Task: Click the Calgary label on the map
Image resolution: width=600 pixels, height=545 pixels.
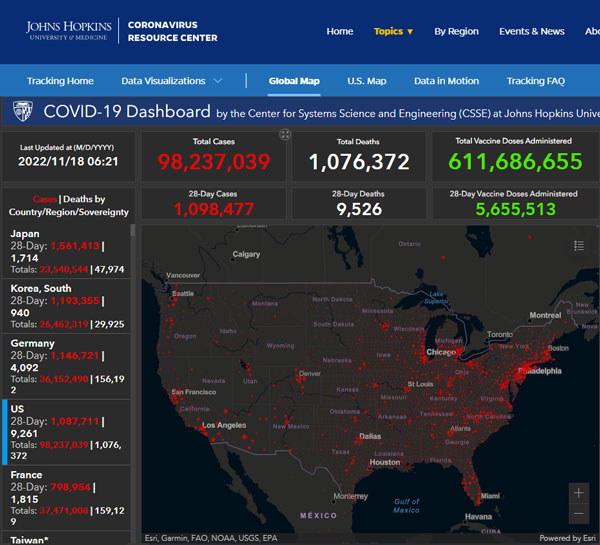Action: pyautogui.click(x=246, y=254)
